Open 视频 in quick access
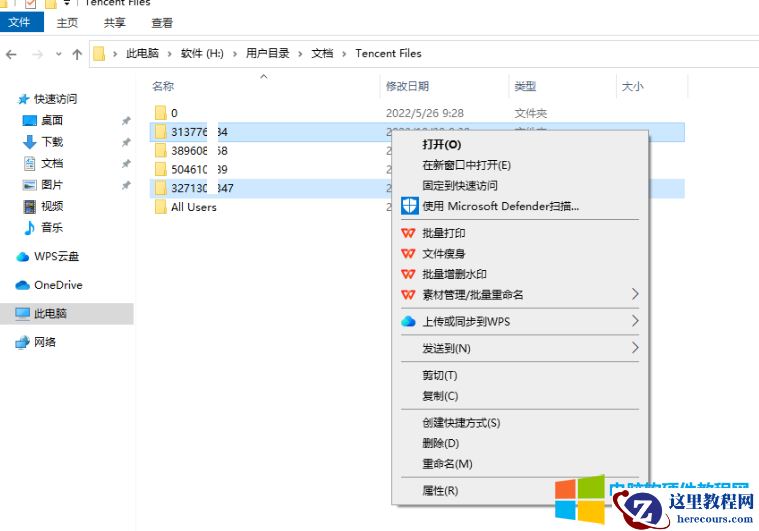This screenshot has height=531, width=759. 52,206
